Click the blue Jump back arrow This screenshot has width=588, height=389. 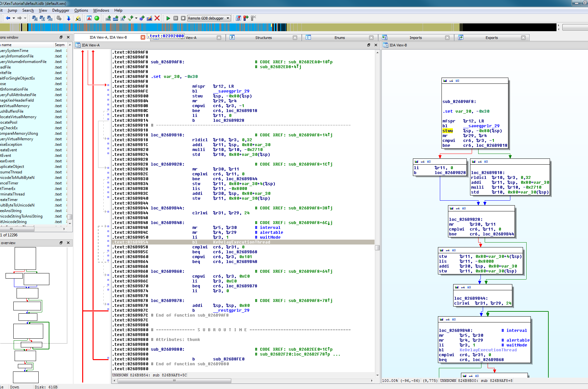coord(8,18)
